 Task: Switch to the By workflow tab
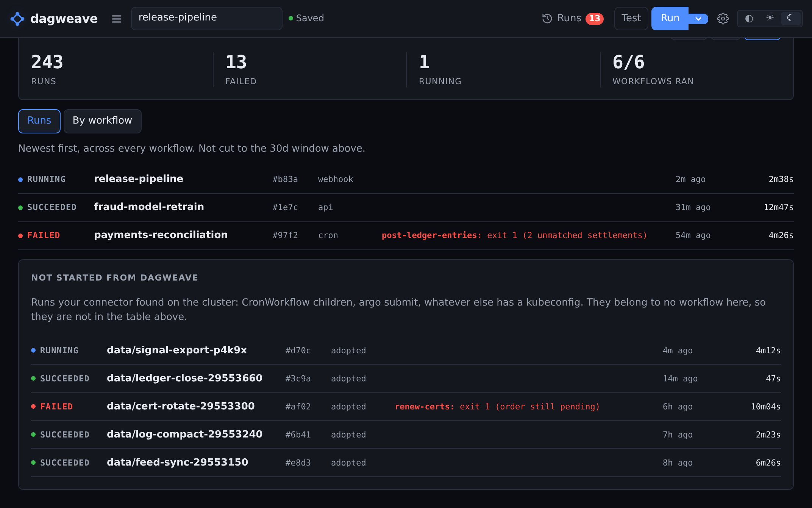pos(103,121)
